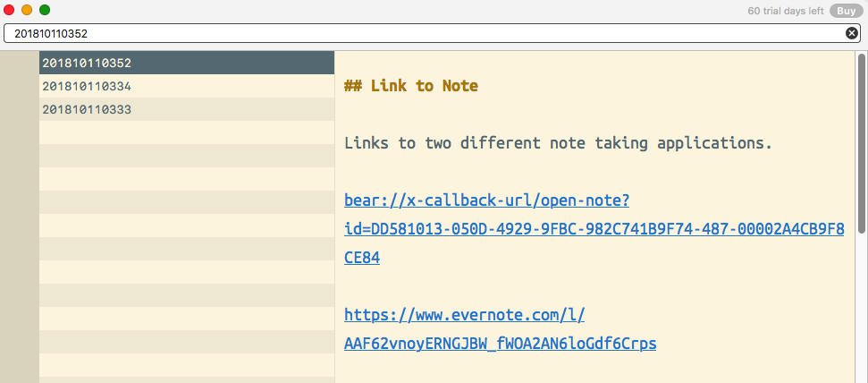
Task: Open note 201810110333
Action: tap(187, 109)
